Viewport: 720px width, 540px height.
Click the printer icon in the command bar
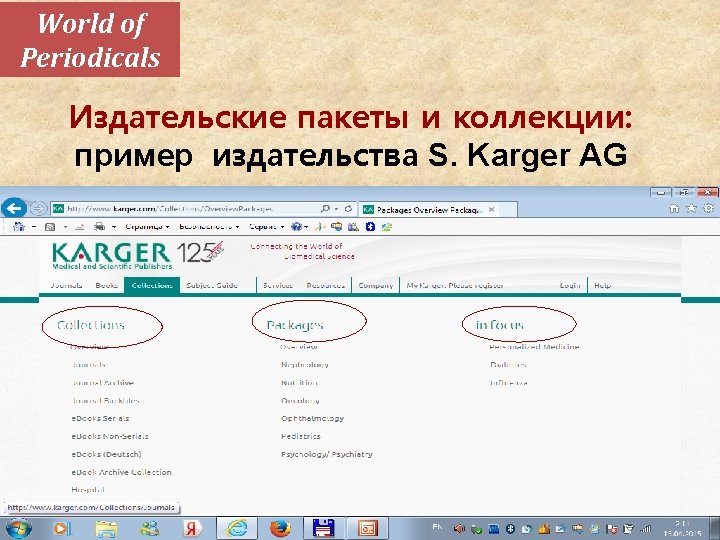[99, 227]
